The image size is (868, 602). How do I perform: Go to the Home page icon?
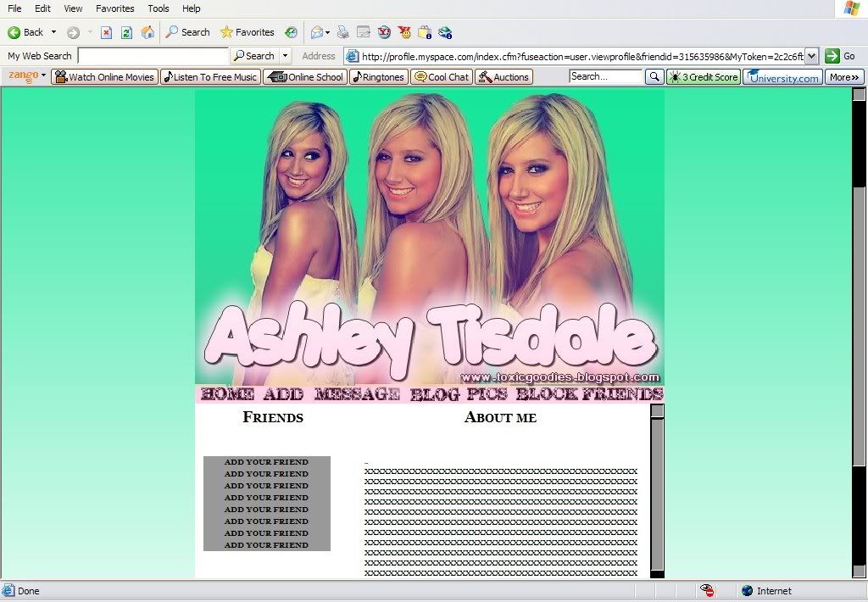[x=147, y=32]
